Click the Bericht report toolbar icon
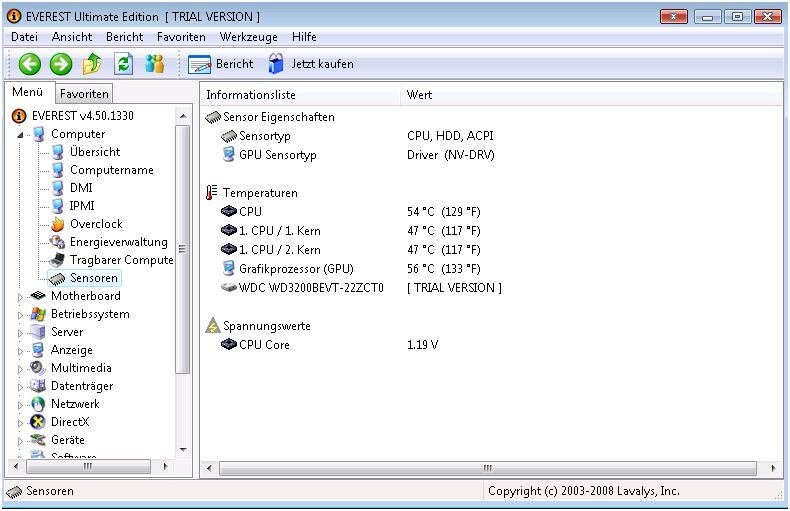 coord(200,65)
